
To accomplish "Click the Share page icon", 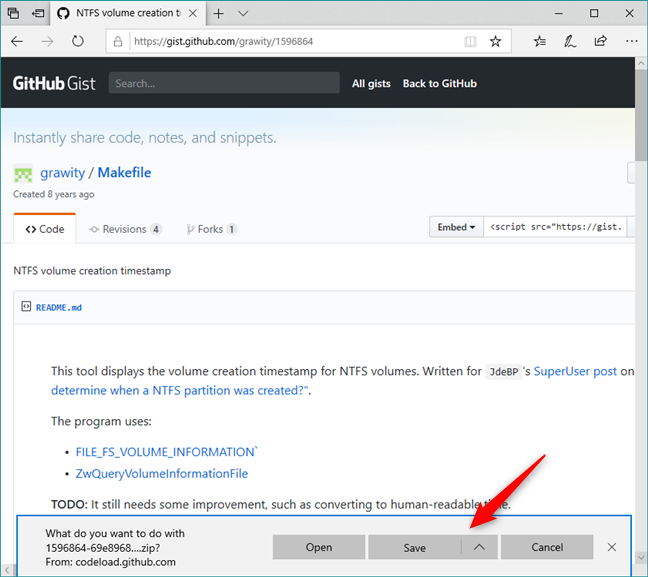I will pyautogui.click(x=600, y=41).
